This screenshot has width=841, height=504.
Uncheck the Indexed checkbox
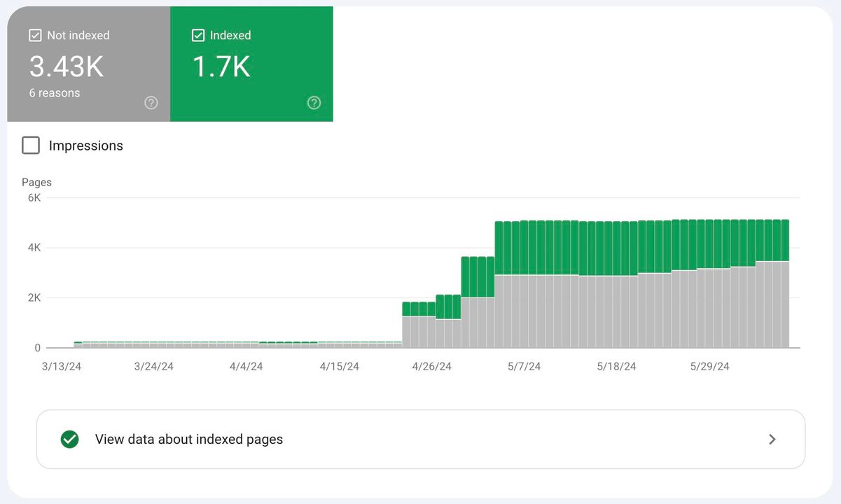198,36
